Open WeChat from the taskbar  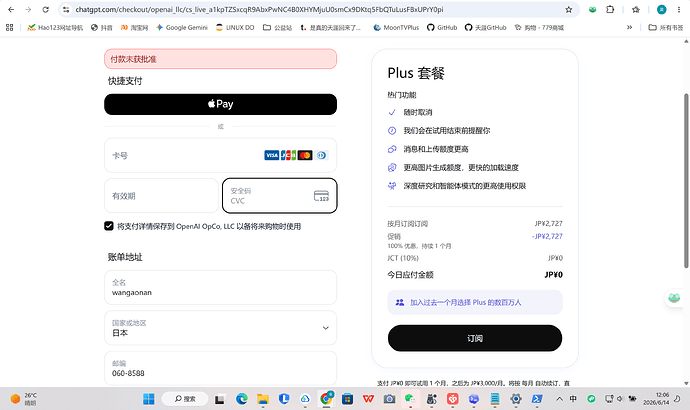(x=410, y=399)
